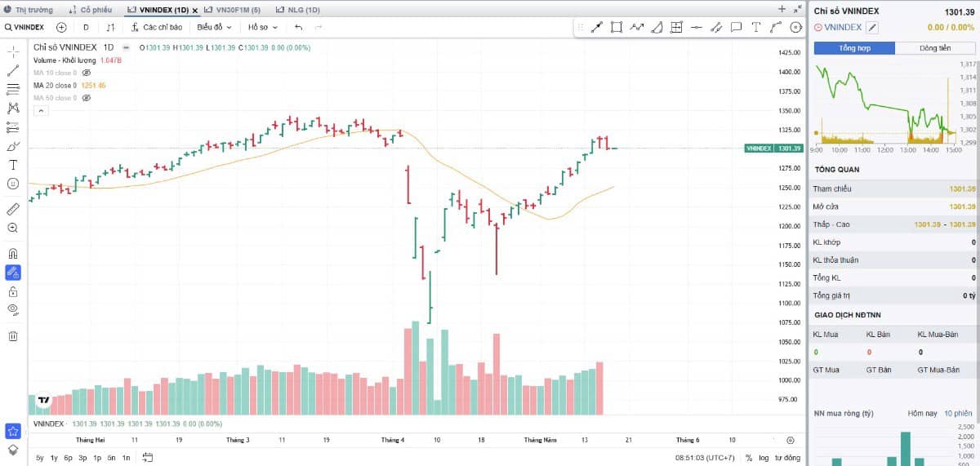Click the magnet snap mode icon

pyautogui.click(x=13, y=253)
